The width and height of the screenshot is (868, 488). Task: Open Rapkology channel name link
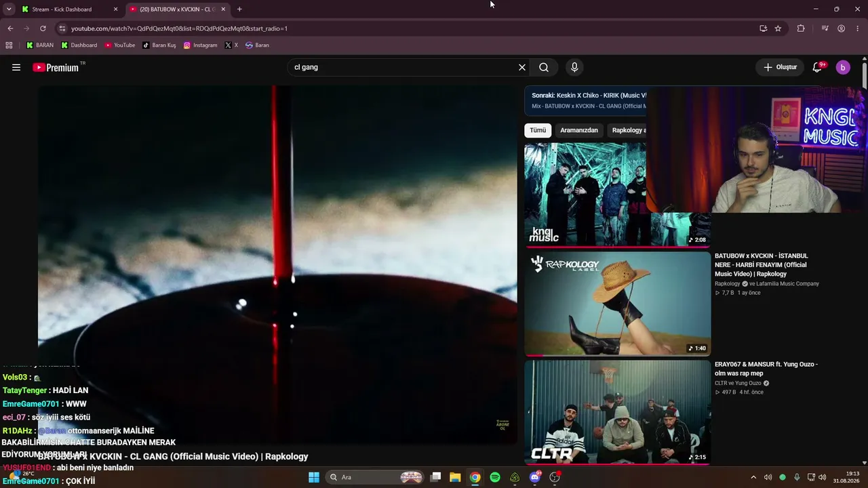tap(728, 284)
